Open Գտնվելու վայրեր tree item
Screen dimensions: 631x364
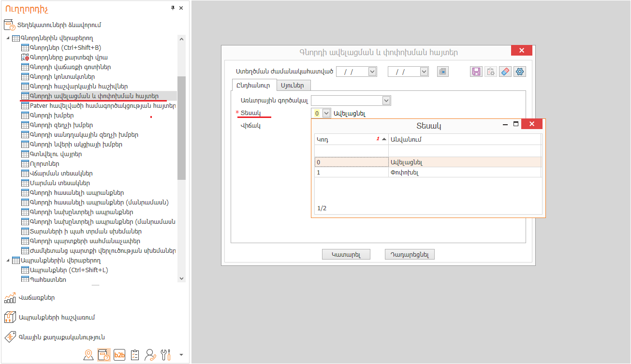56,154
